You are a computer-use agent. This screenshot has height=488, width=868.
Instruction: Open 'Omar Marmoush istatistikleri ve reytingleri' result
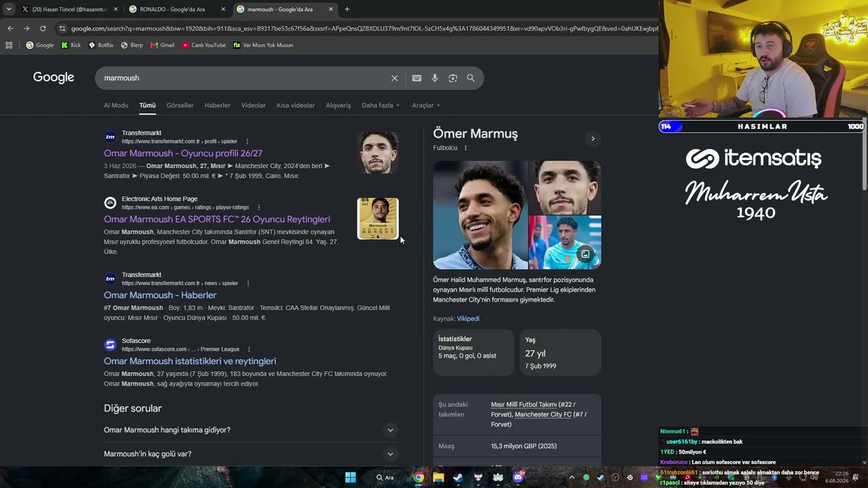190,361
